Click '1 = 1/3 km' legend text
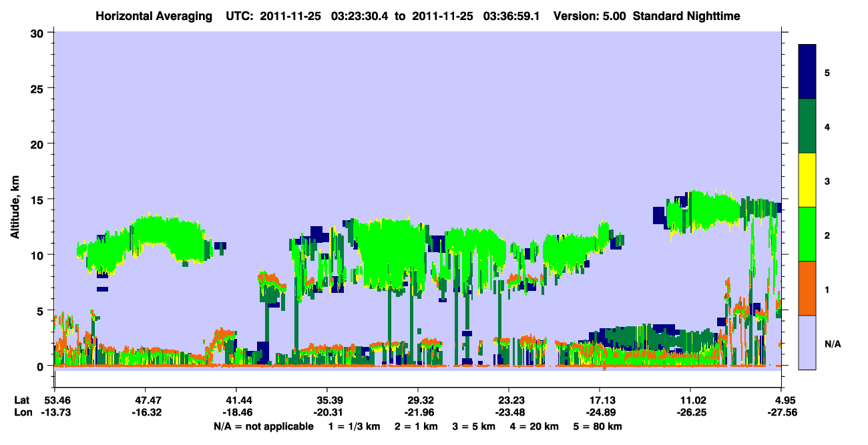868x445 pixels. [354, 426]
